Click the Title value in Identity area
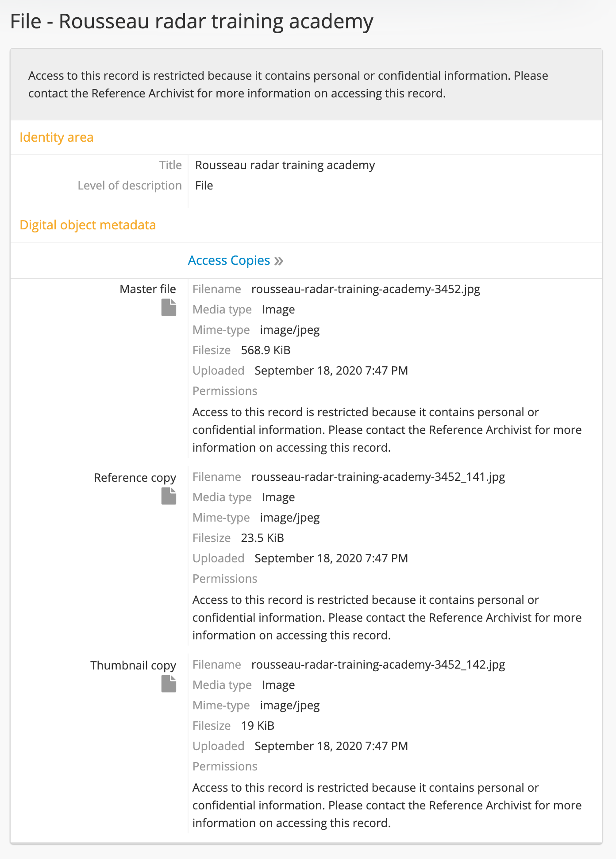Viewport: 616px width, 859px height. tap(285, 165)
